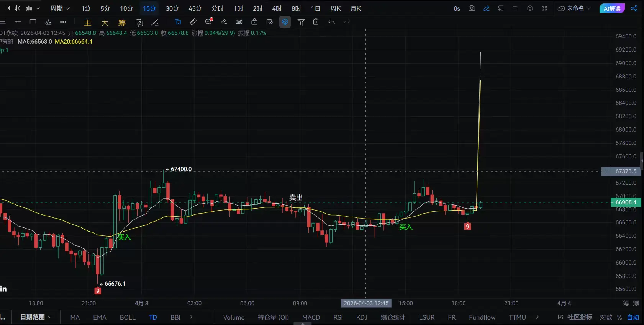This screenshot has width=644, height=325.
Task: Toggle the lock drawings icon
Action: pyautogui.click(x=254, y=22)
